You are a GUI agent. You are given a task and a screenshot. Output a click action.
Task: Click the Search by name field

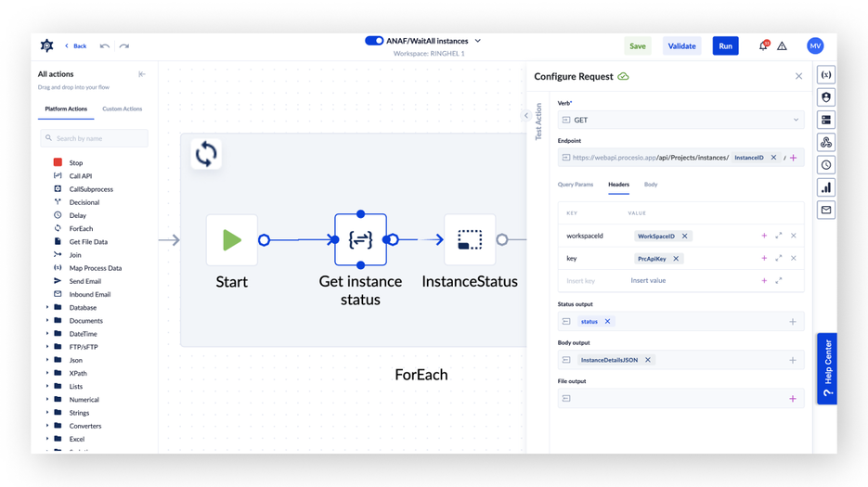point(94,138)
